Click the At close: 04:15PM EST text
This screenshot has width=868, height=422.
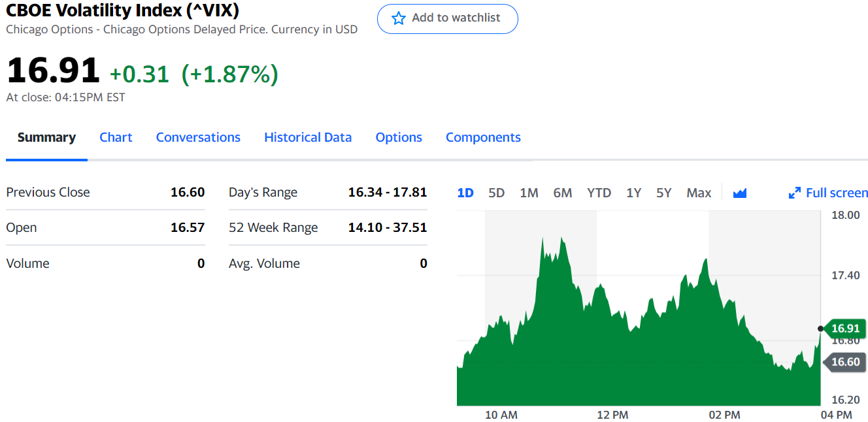click(x=65, y=97)
